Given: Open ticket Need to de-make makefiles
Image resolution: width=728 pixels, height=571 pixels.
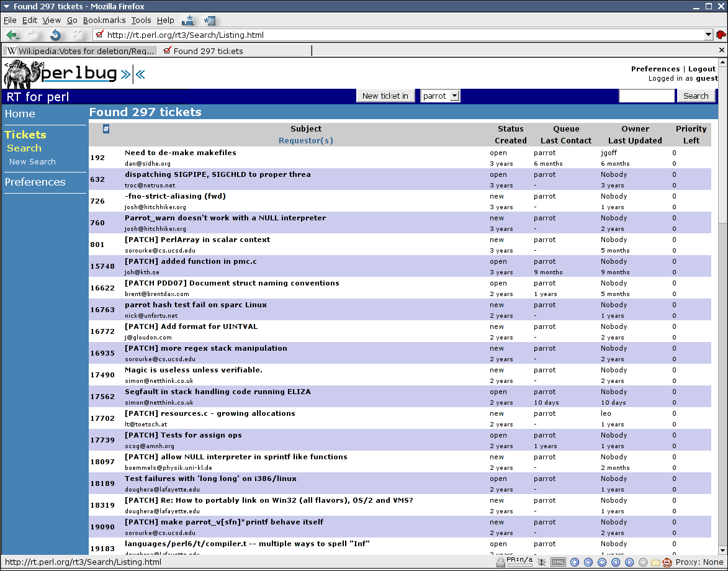Looking at the screenshot, I should pos(180,153).
